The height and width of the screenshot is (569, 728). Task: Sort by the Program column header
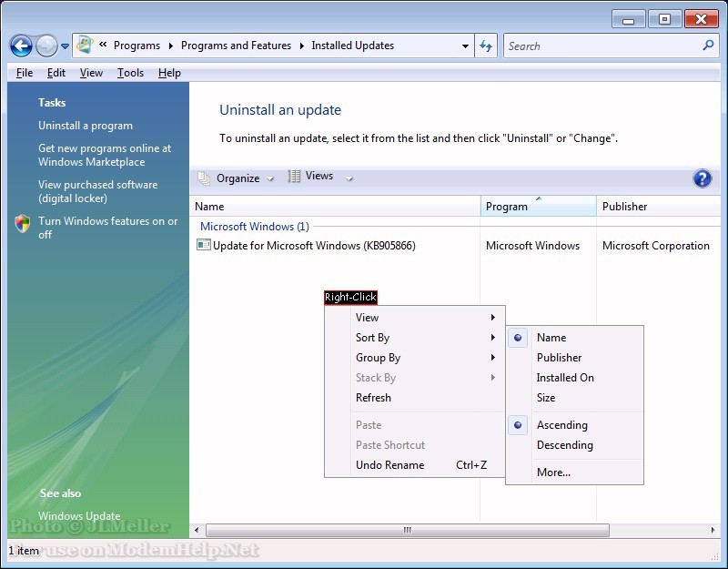539,207
